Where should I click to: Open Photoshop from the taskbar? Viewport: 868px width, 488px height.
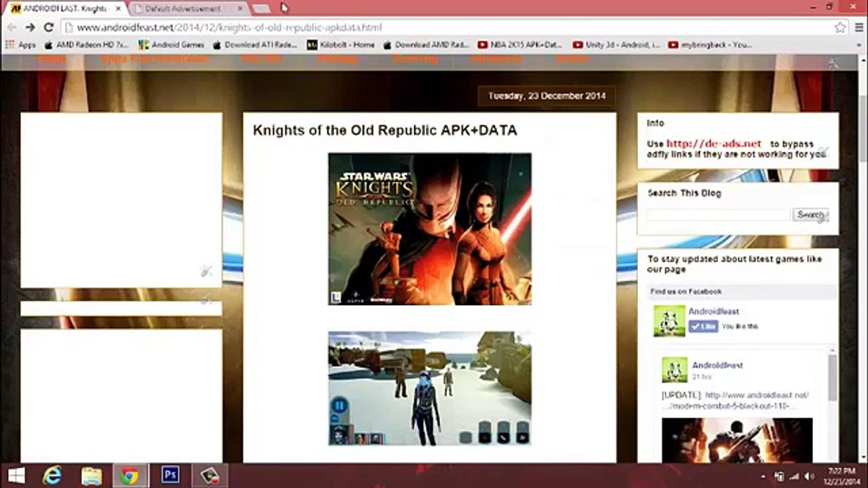(170, 476)
